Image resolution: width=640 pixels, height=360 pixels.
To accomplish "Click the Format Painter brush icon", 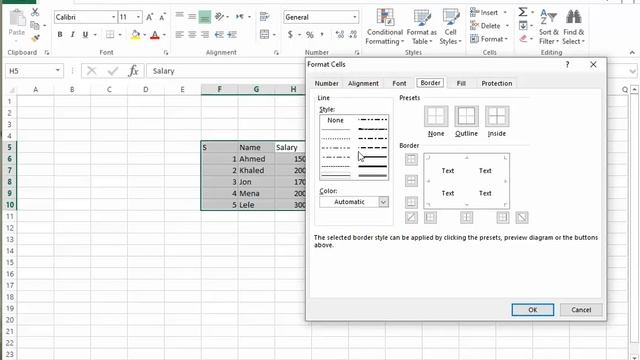I will click(35, 39).
